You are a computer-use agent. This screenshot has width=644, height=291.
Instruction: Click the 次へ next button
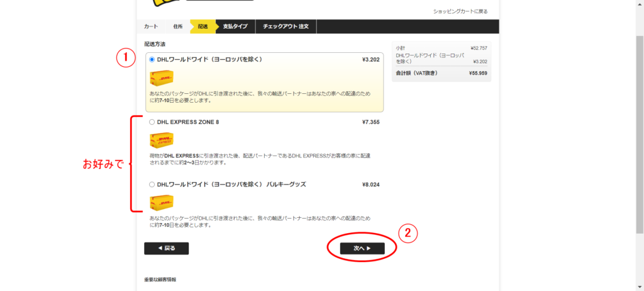(x=362, y=248)
